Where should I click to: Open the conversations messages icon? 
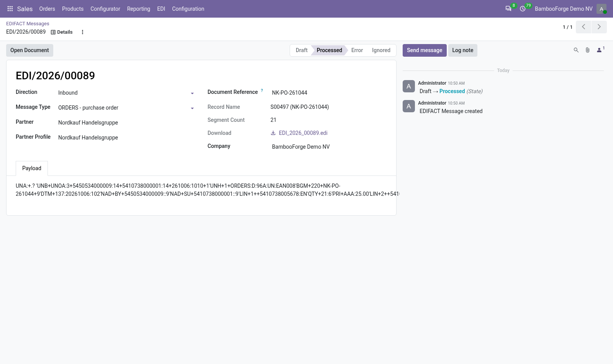[508, 9]
